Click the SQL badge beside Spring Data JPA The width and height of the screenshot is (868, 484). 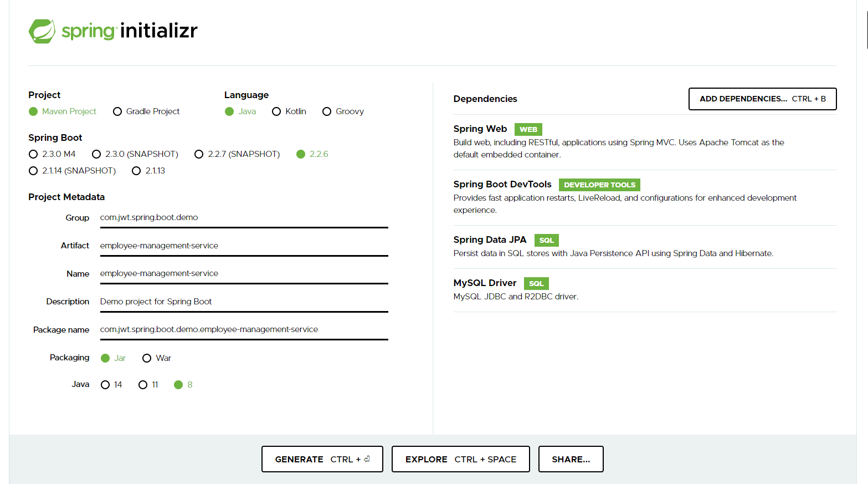pos(546,240)
